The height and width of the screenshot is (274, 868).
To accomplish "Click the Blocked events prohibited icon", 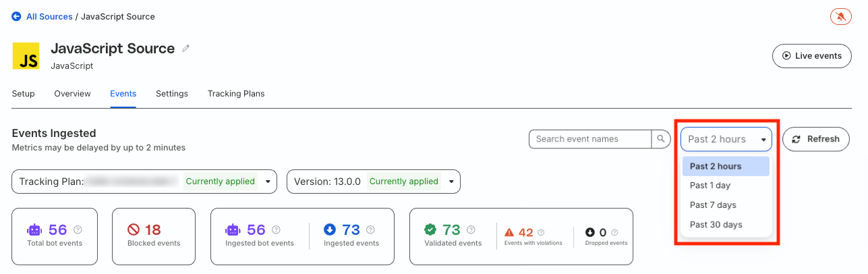I will pyautogui.click(x=134, y=229).
